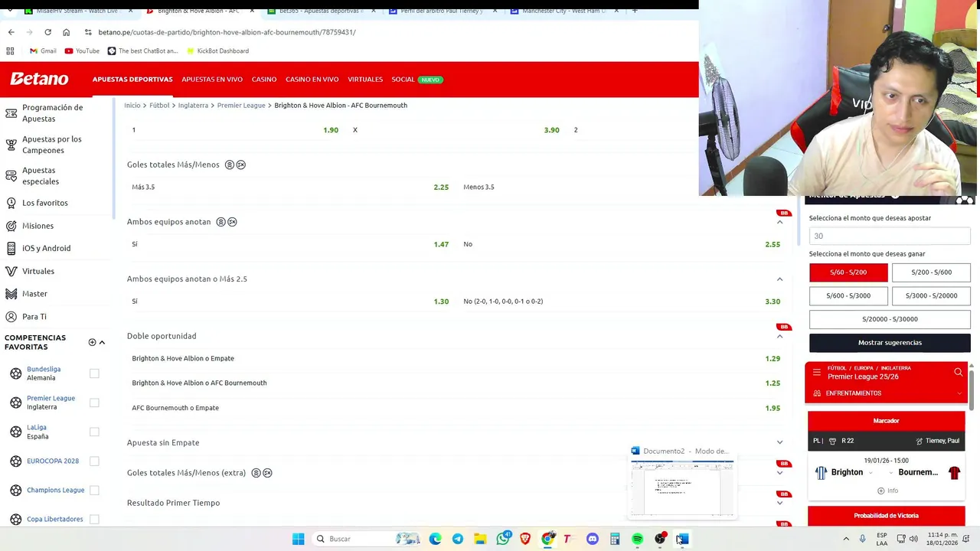Click Los favoritos star icon
980x551 pixels.
[11, 203]
